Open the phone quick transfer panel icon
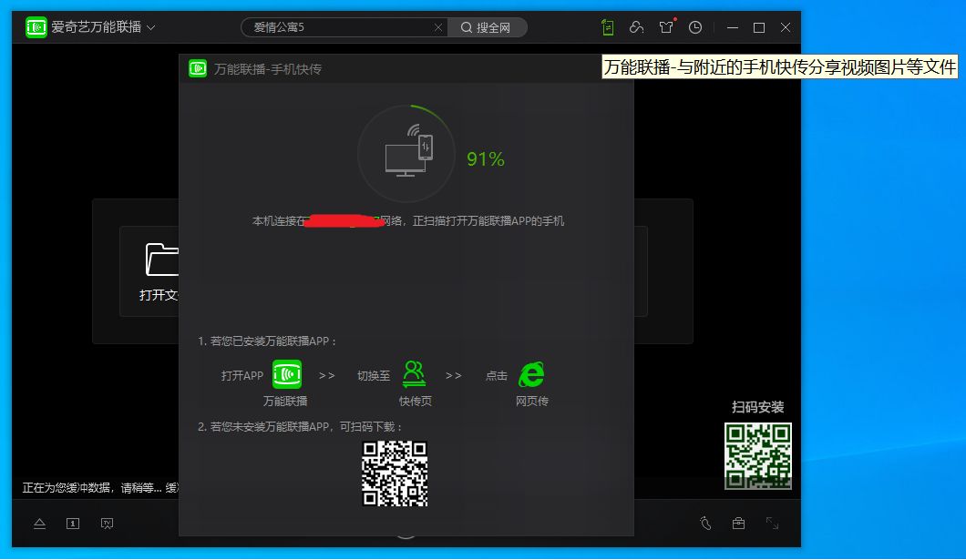966x560 pixels. [x=606, y=27]
